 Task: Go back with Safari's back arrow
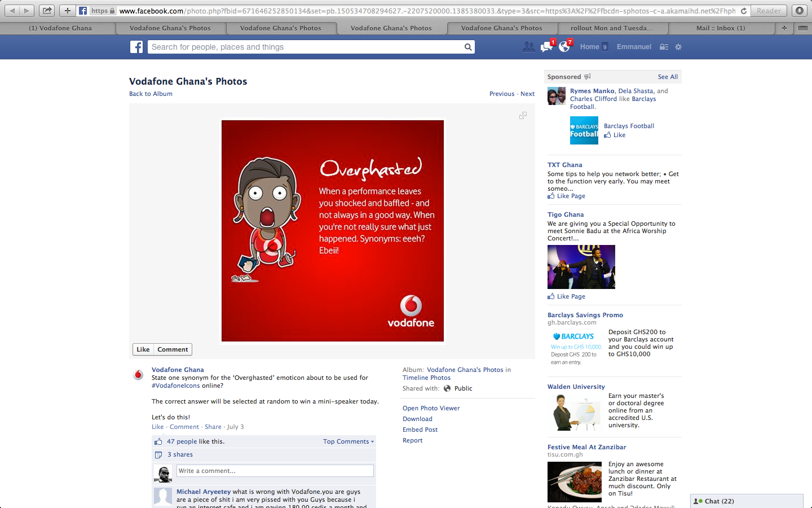click(x=12, y=11)
